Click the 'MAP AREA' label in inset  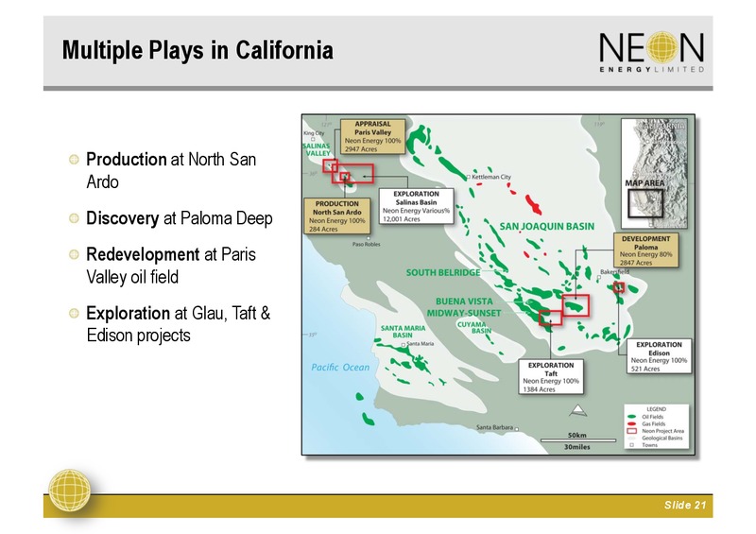point(644,183)
